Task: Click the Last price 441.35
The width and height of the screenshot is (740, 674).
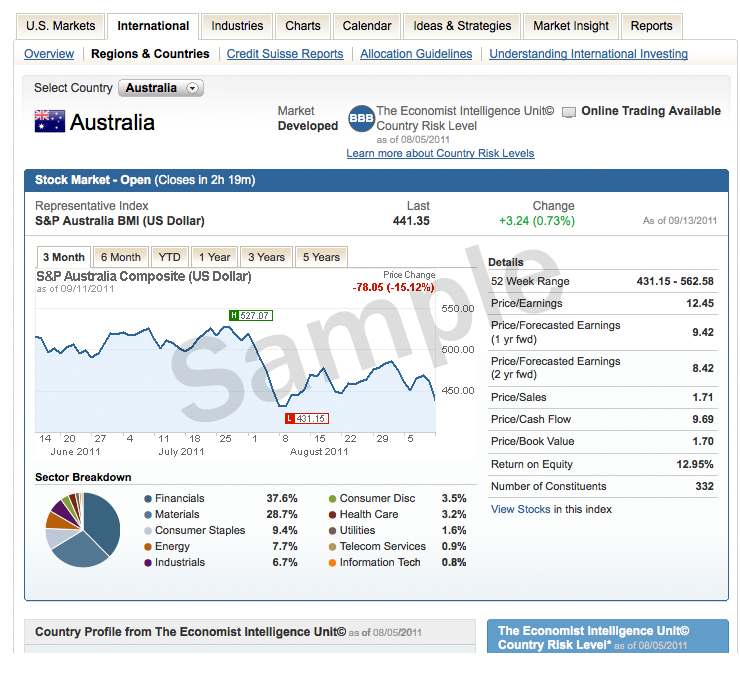Action: 411,221
